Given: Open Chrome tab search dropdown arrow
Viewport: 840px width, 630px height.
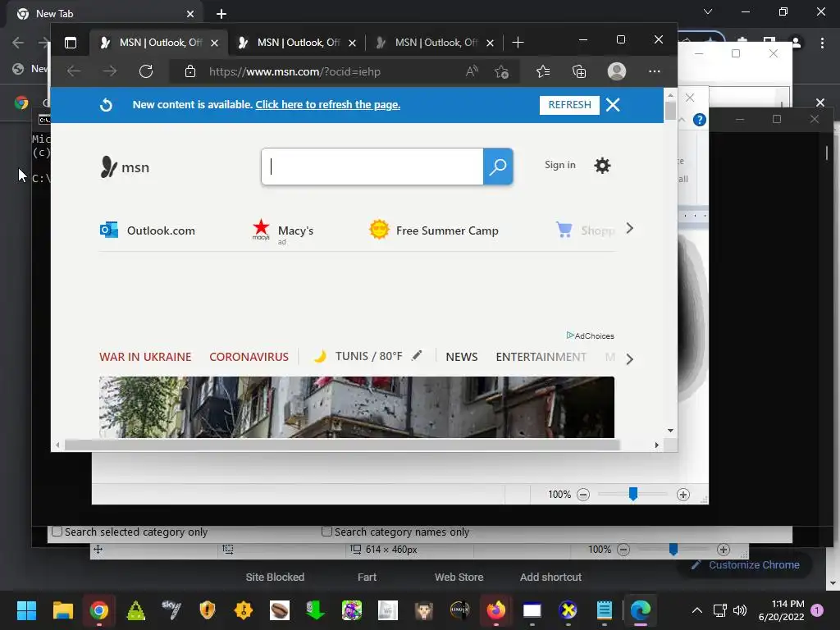Looking at the screenshot, I should click(708, 11).
